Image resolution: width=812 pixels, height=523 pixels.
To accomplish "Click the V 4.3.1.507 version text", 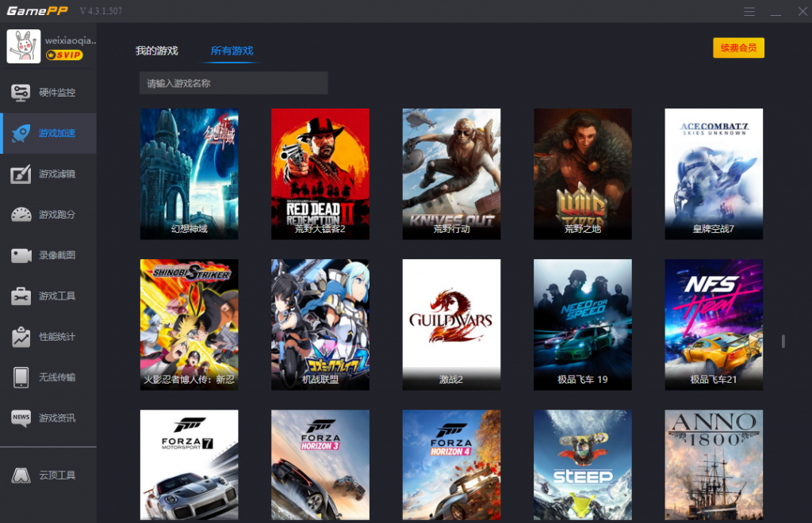I will click(x=101, y=11).
